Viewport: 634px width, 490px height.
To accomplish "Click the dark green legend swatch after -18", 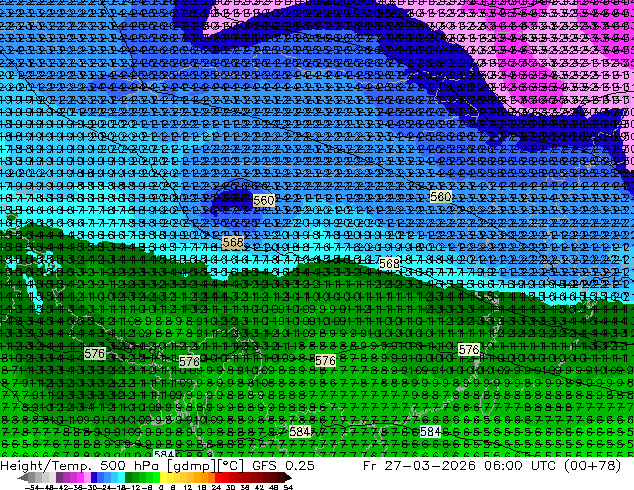I will pyautogui.click(x=129, y=477).
